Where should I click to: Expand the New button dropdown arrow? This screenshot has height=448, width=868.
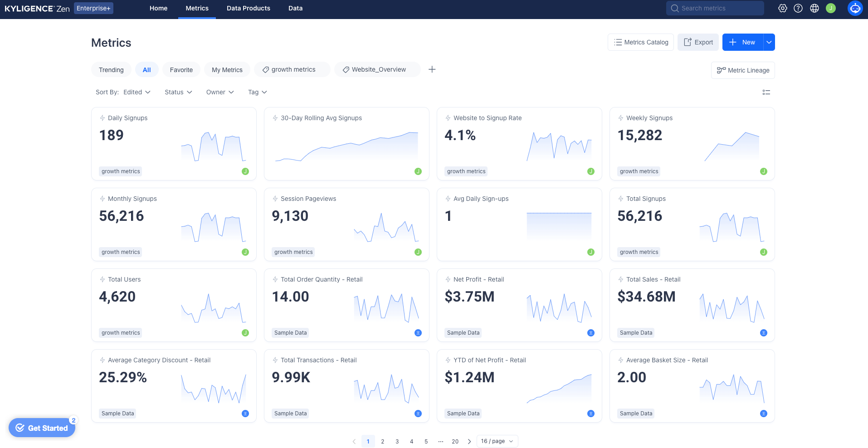point(769,42)
